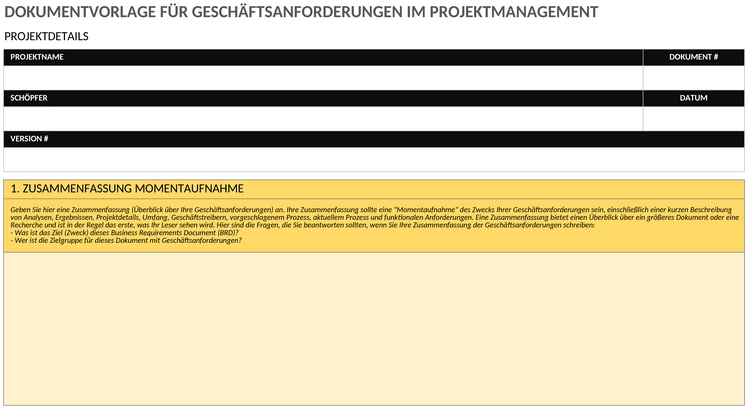Click heading 1. ZUSAMMENFASSUNG MOMENTAUFNAHME
This screenshot has width=748, height=409.
point(127,189)
